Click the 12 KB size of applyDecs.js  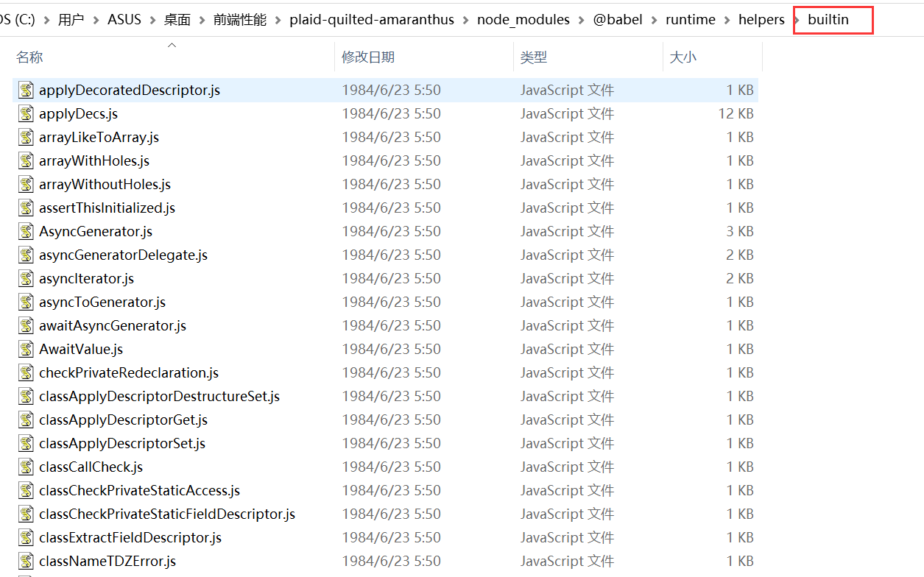[x=736, y=113]
